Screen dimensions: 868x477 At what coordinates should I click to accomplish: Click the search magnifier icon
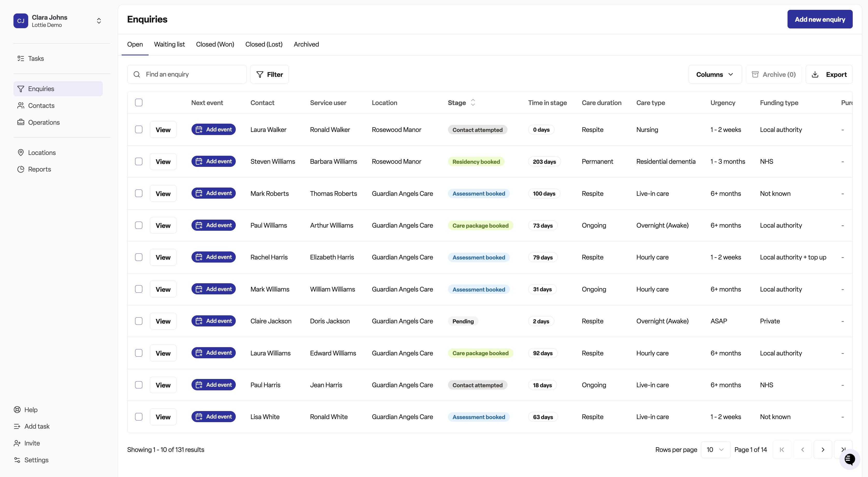point(137,74)
